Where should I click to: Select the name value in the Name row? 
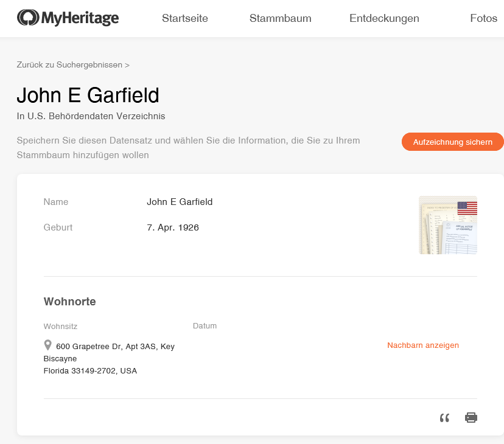coord(180,202)
